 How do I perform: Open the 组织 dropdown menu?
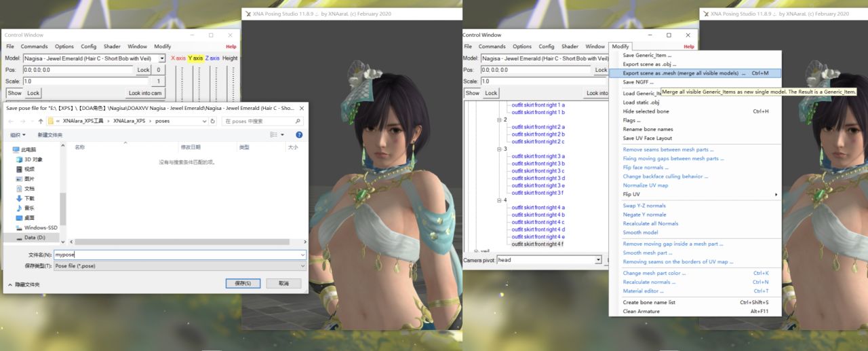click(16, 134)
